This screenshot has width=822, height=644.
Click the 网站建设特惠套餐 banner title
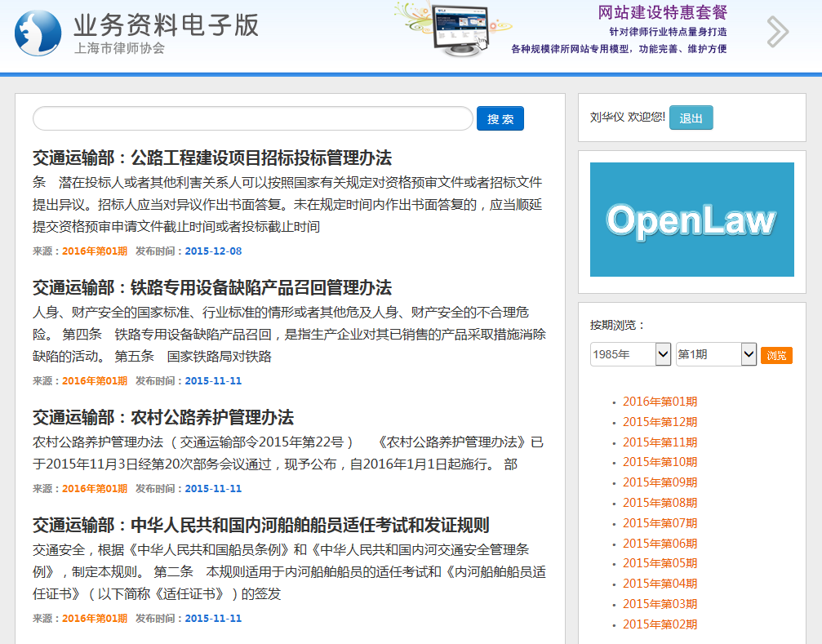[662, 12]
